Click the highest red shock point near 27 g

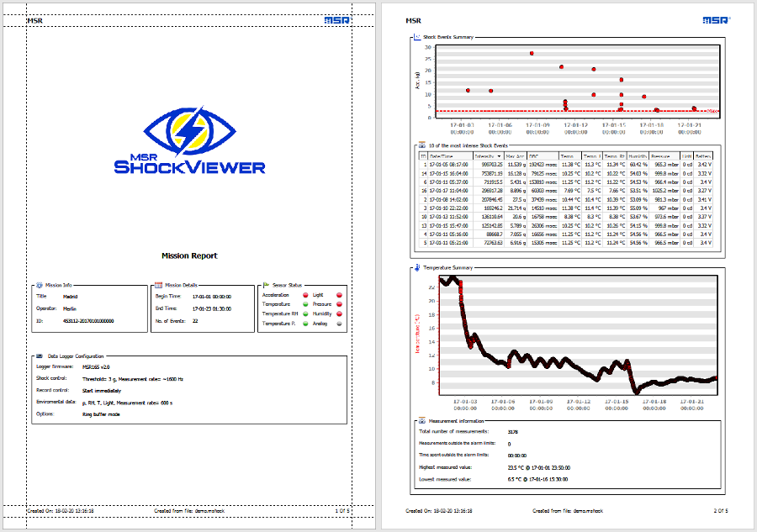pos(532,54)
